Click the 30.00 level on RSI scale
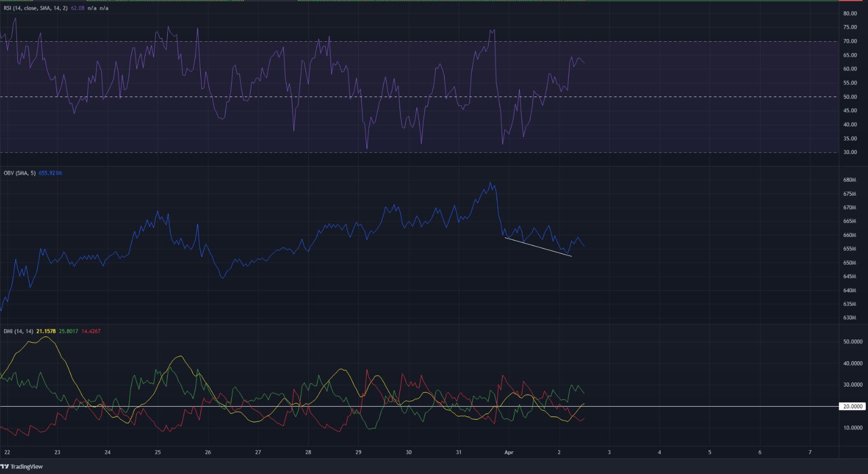The image size is (868, 474). (850, 152)
